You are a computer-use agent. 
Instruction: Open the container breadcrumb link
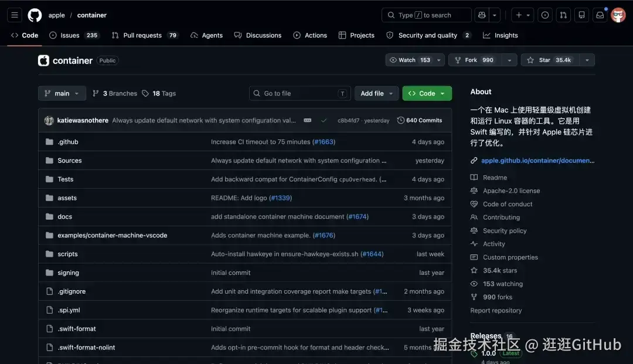point(91,15)
